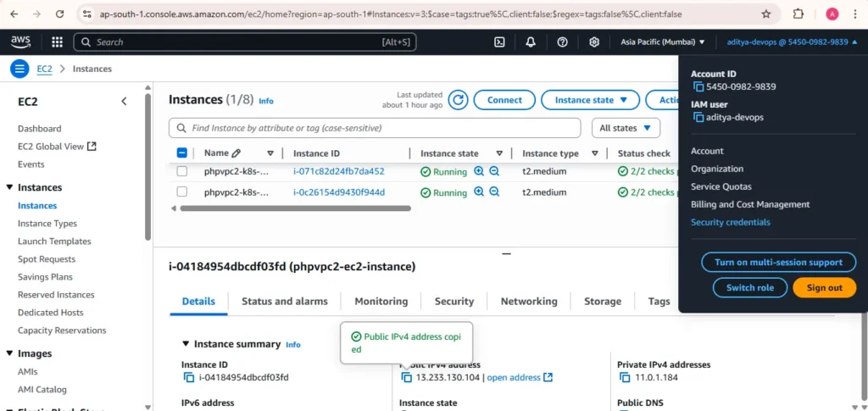Click the Sign out button
The image size is (868, 411).
824,287
